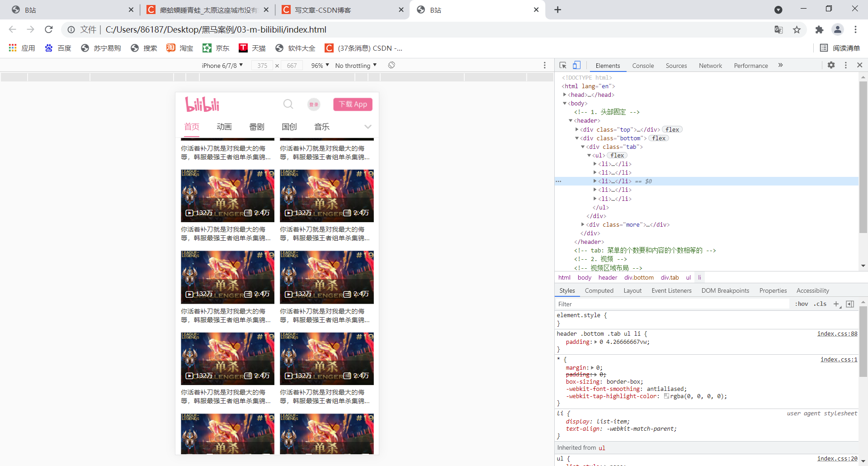Image resolution: width=868 pixels, height=466 pixels.
Task: Open the Computed styles tab
Action: point(599,290)
